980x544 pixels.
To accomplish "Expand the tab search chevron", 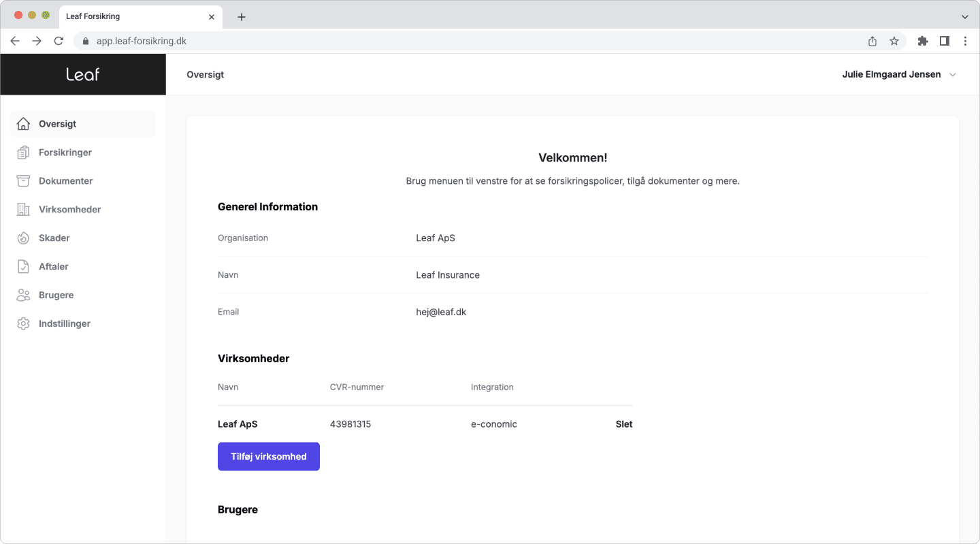I will pyautogui.click(x=965, y=17).
